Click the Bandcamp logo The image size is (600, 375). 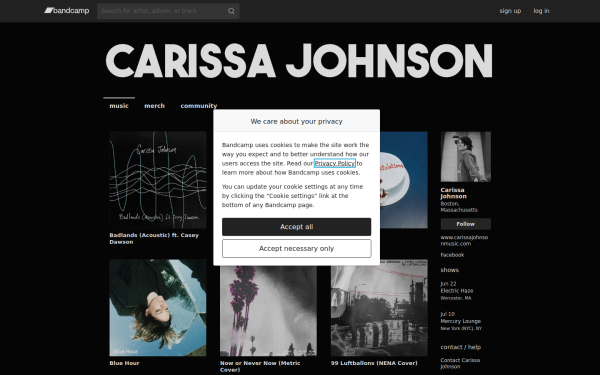tap(67, 11)
